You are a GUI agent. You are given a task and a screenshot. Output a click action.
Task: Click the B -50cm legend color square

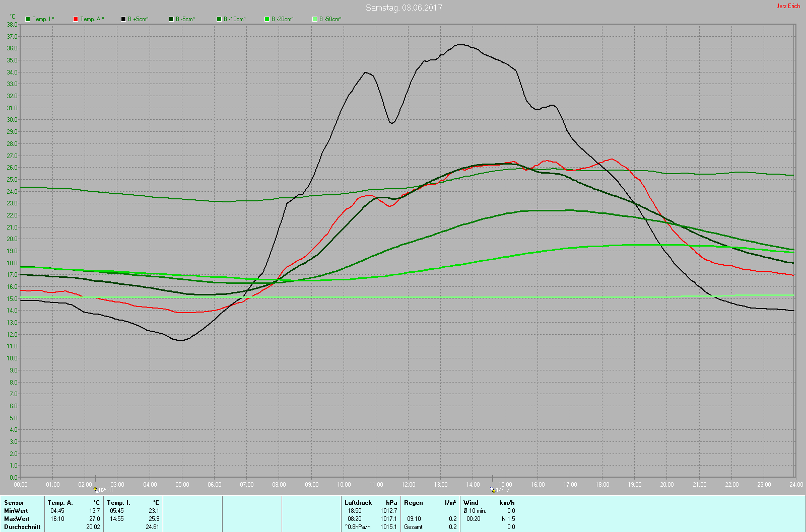coord(315,19)
